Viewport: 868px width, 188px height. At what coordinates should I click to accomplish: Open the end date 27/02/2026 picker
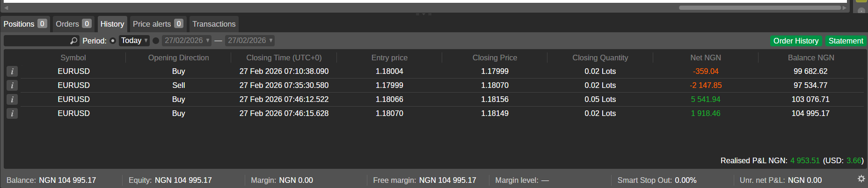click(250, 41)
